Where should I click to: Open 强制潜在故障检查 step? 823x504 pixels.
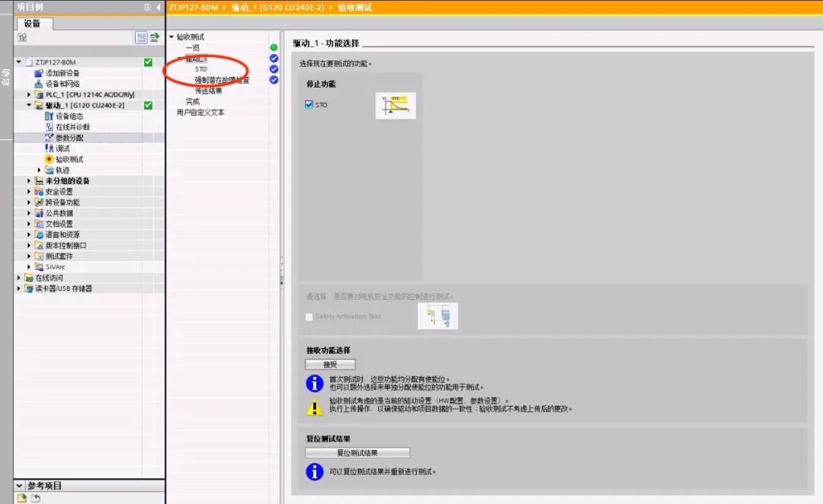tap(222, 80)
